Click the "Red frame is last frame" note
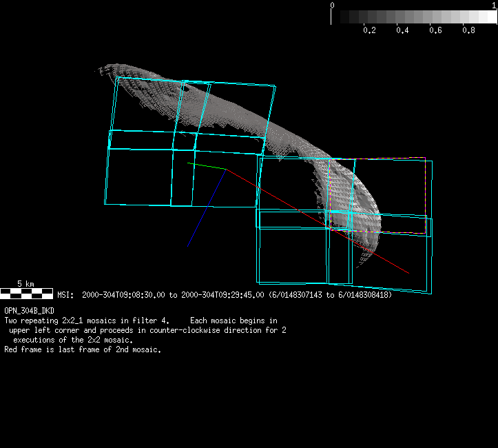The width and height of the screenshot is (498, 448). 83,349
